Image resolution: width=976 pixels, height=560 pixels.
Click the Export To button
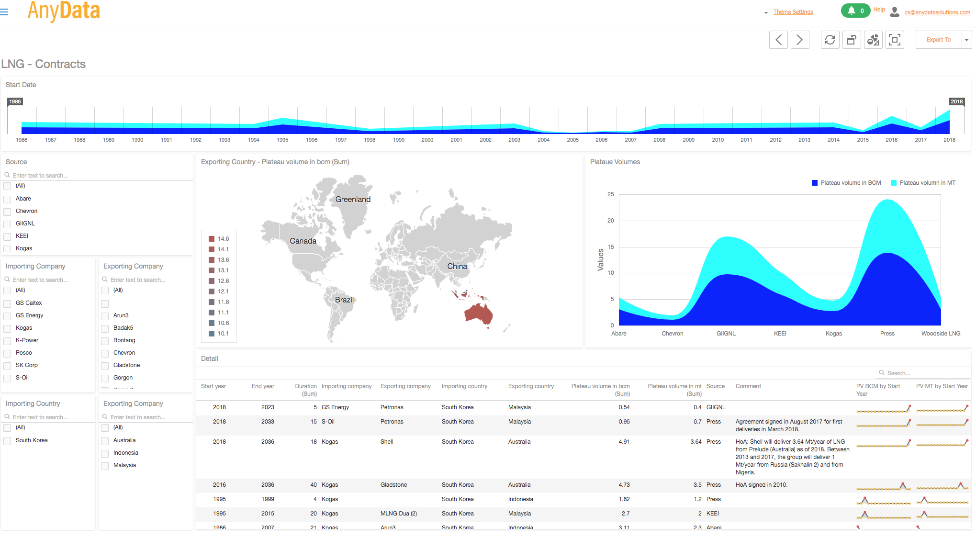coord(938,40)
